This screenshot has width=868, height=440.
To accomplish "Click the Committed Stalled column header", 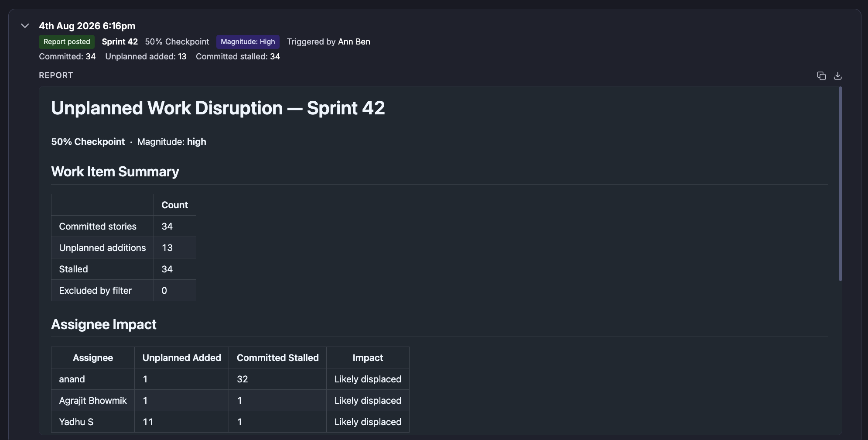I will pos(278,357).
